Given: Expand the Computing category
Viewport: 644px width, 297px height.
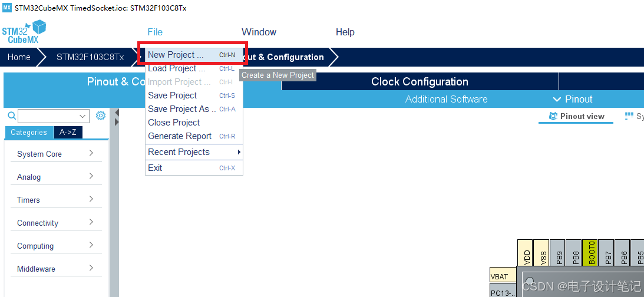Looking at the screenshot, I should pos(56,246).
